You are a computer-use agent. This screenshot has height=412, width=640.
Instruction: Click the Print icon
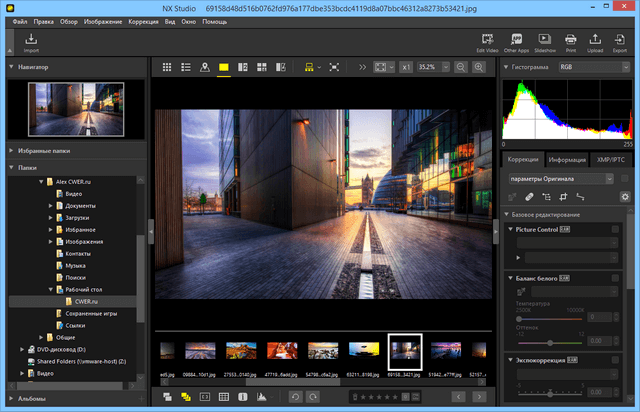click(571, 41)
